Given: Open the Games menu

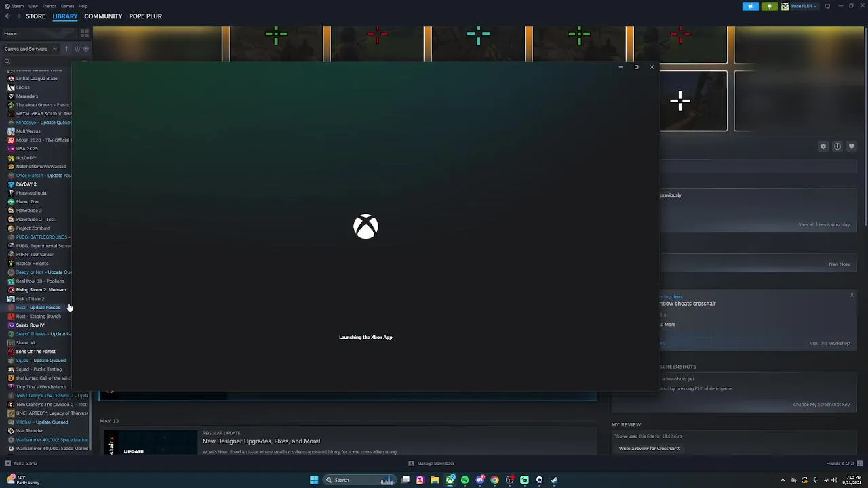Looking at the screenshot, I should point(67,6).
